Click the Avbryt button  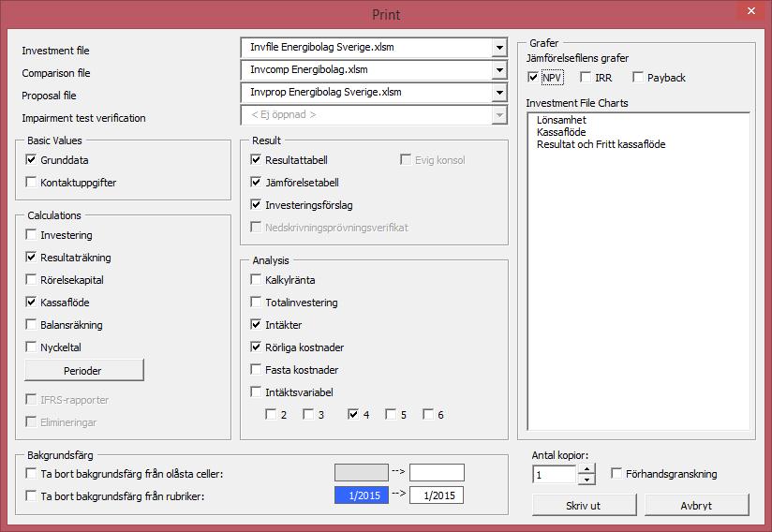coord(697,505)
